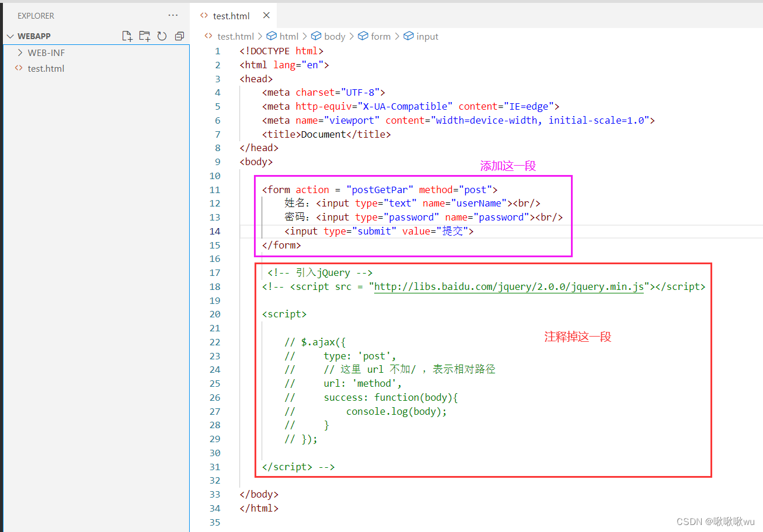
Task: Collapse all folders in Explorer
Action: pos(179,36)
